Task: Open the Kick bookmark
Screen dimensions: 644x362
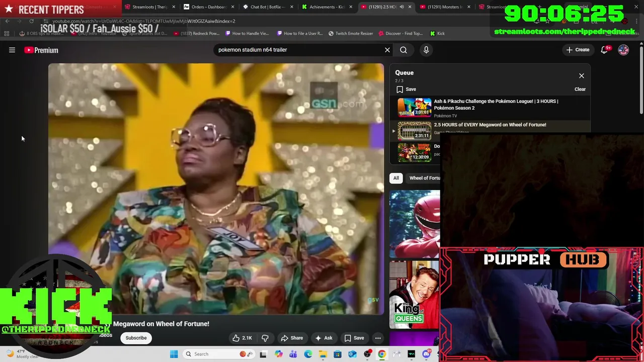Action: click(437, 34)
